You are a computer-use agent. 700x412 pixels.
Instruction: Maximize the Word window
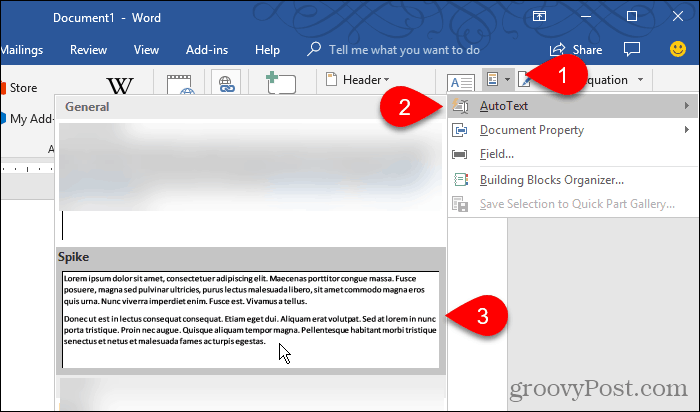point(632,16)
